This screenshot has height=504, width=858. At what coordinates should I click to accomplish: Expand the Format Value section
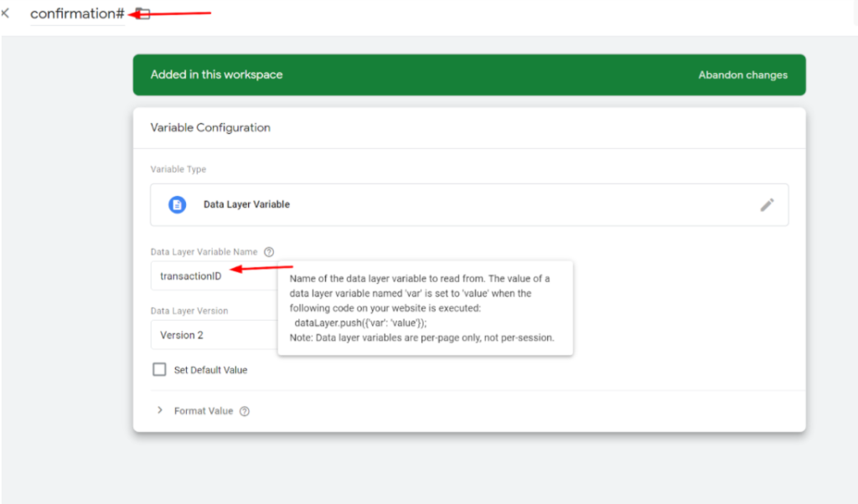[160, 410]
